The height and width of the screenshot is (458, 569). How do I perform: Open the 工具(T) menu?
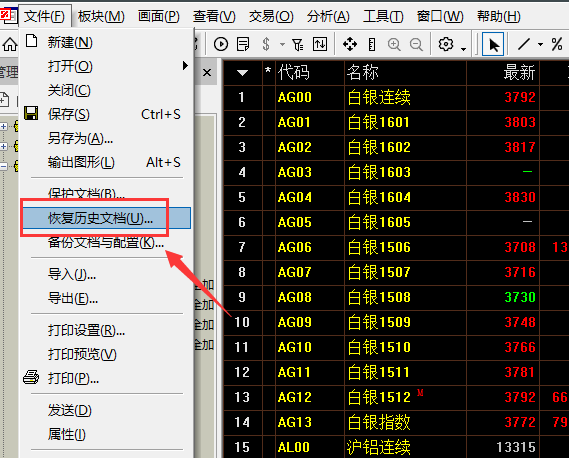click(x=383, y=16)
